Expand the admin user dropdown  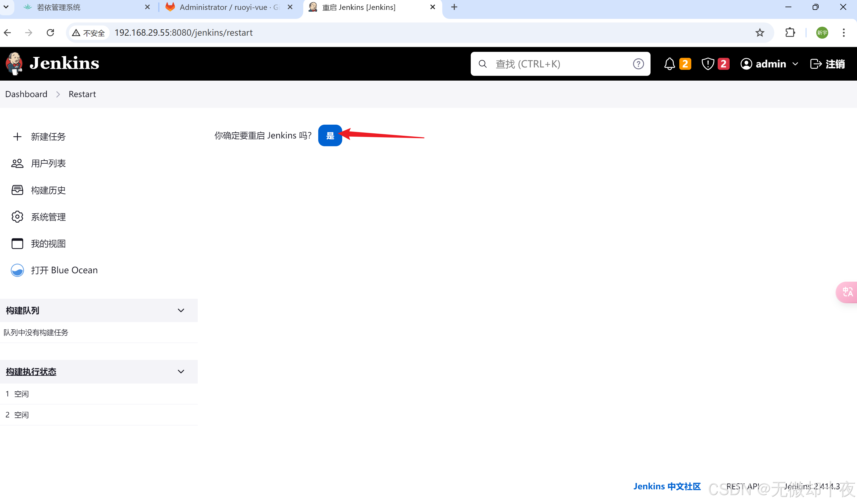[795, 64]
